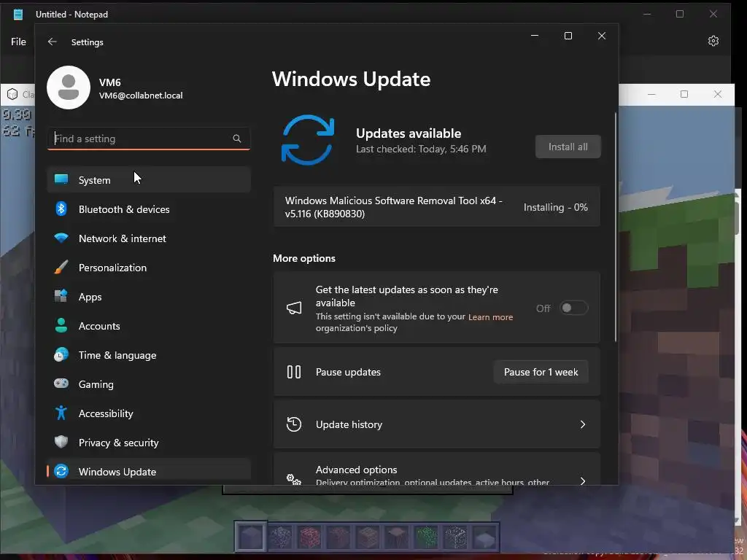The image size is (747, 560).
Task: Focus the Find a setting search box
Action: 149,139
